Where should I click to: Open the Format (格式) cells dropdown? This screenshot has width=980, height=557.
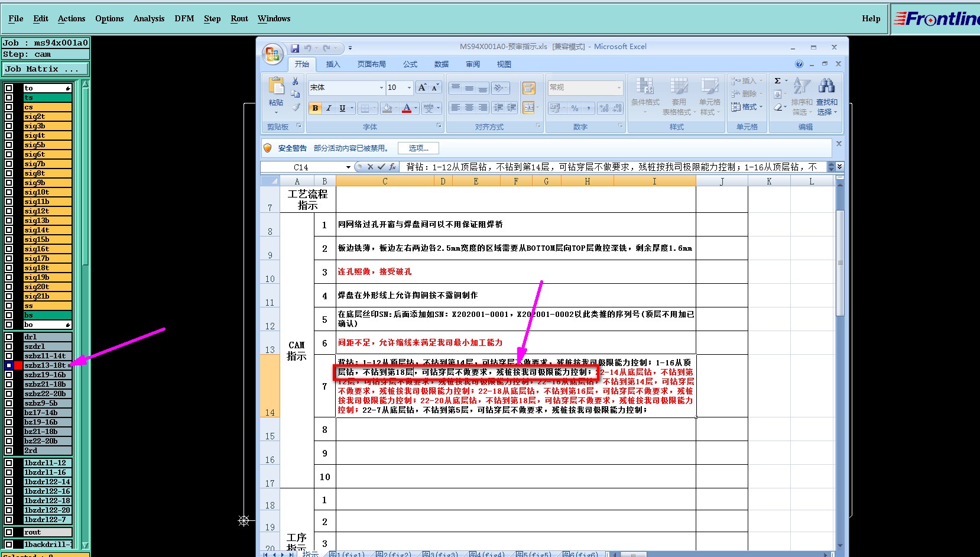point(748,107)
